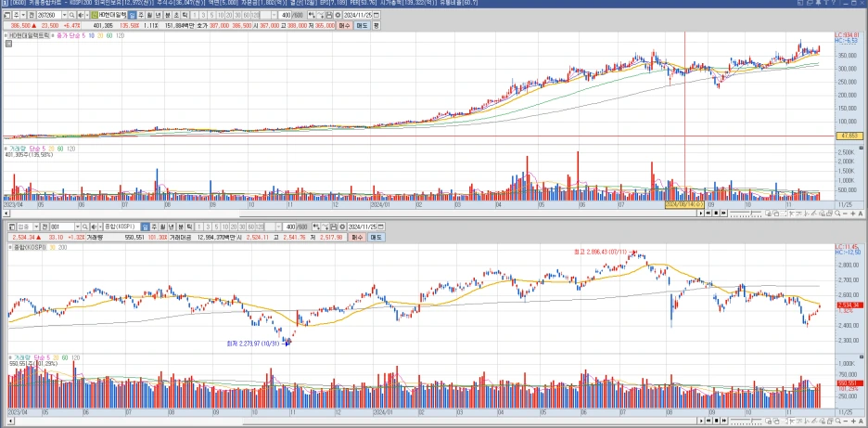
Task: Select weekly 주 period in upper chart toolbar
Action: click(141, 15)
